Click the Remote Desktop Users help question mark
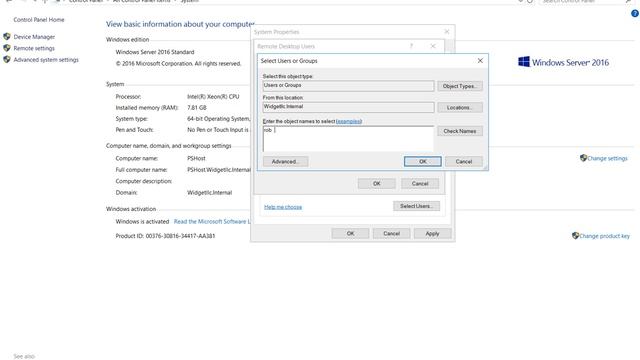The width and height of the screenshot is (640, 360). pos(411,46)
